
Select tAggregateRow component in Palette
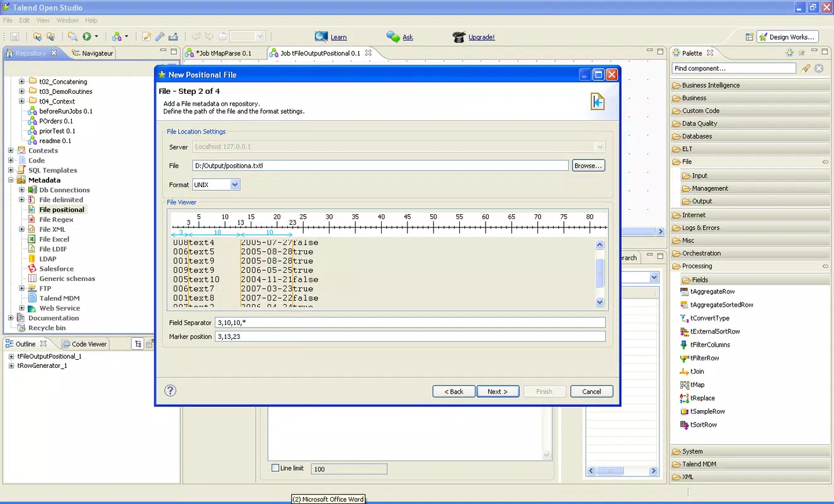(x=707, y=292)
